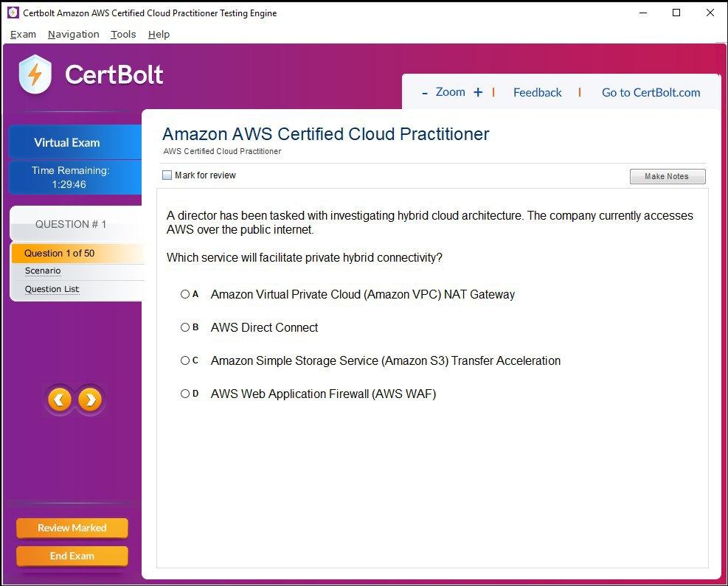Click answer text S3 Transfer Acceleration
The height and width of the screenshot is (586, 728).
pyautogui.click(x=385, y=360)
